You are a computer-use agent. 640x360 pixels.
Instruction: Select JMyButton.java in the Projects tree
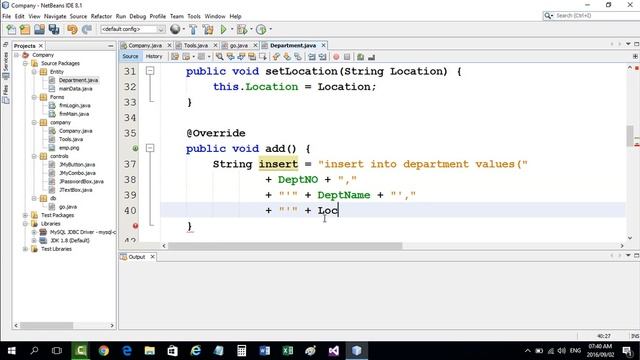(x=77, y=164)
